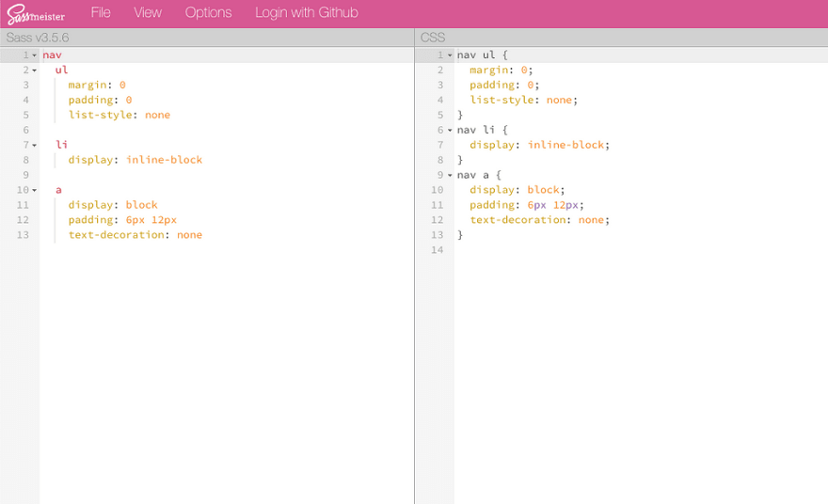Click 'display: inline-block;' in CSS output

click(540, 145)
